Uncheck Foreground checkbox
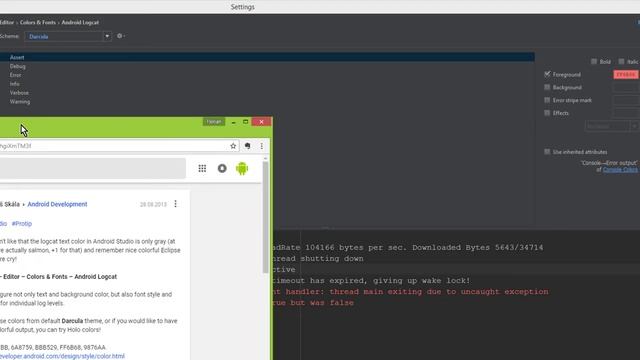This screenshot has width=640, height=360. coord(547,74)
